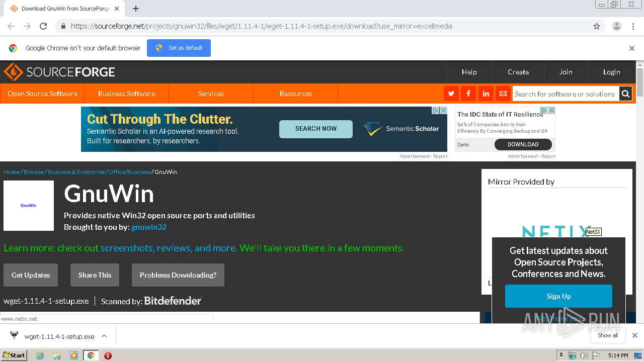Click the SourceForge logo
This screenshot has width=644, height=362.
coord(59,72)
